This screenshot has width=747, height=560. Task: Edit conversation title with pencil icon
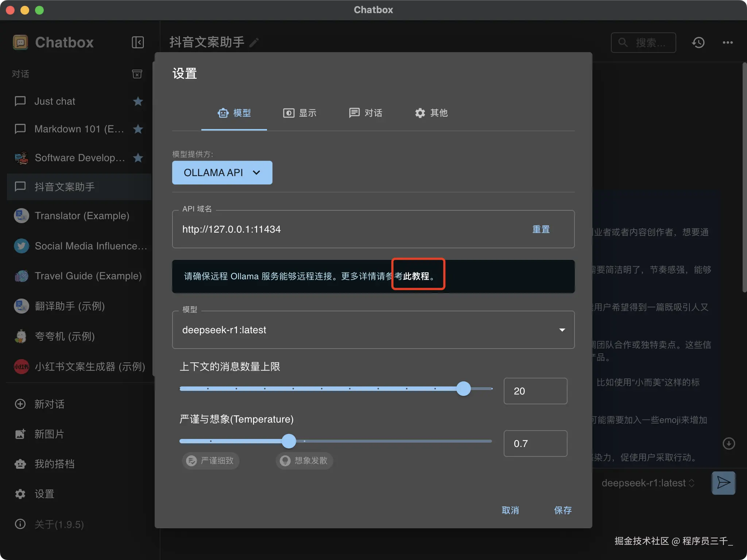point(254,43)
